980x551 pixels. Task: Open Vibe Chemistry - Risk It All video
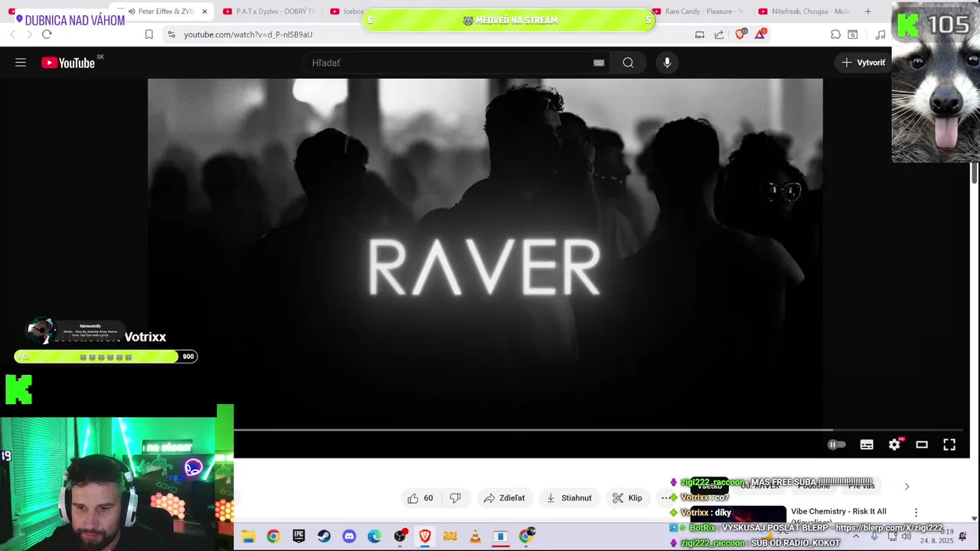point(838,512)
